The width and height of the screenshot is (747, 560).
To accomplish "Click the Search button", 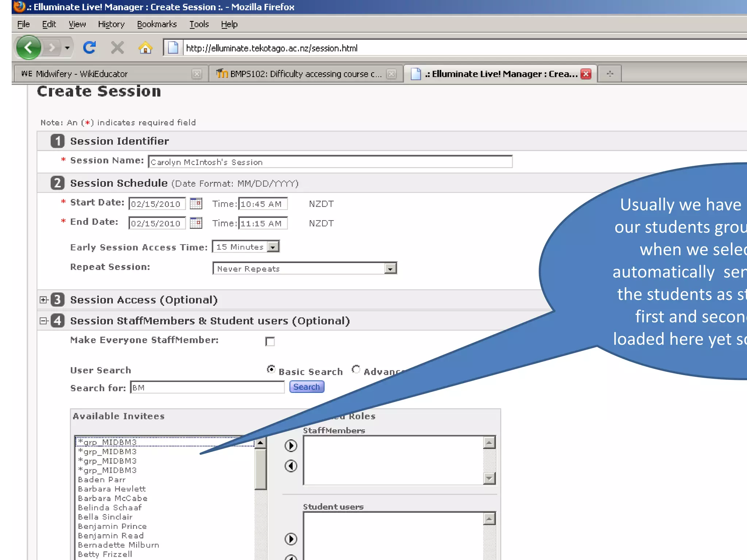I will pos(306,387).
